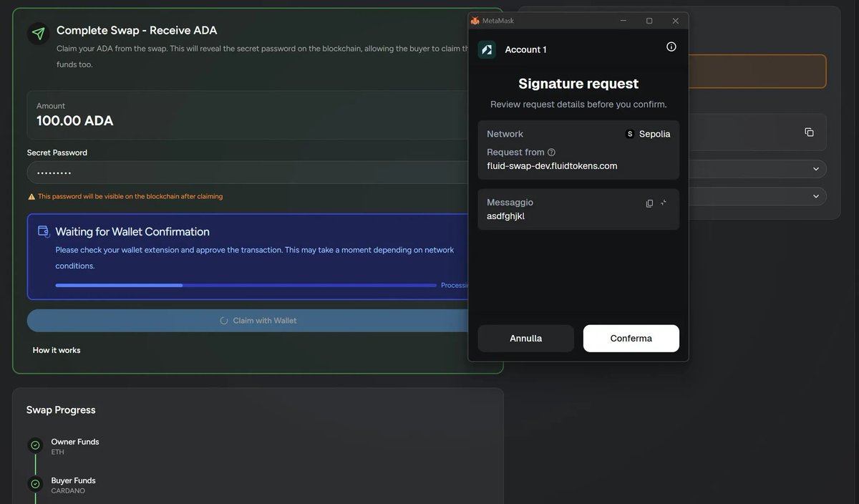Image resolution: width=859 pixels, height=504 pixels.
Task: Click the Owner Funds completed checkmark
Action: click(34, 445)
